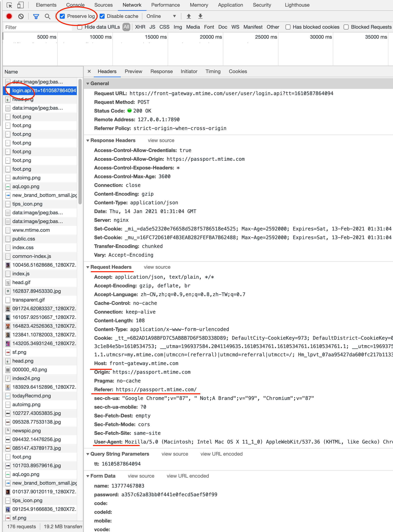Check Blocked Requests
This screenshot has height=532, width=393.
tap(346, 27)
